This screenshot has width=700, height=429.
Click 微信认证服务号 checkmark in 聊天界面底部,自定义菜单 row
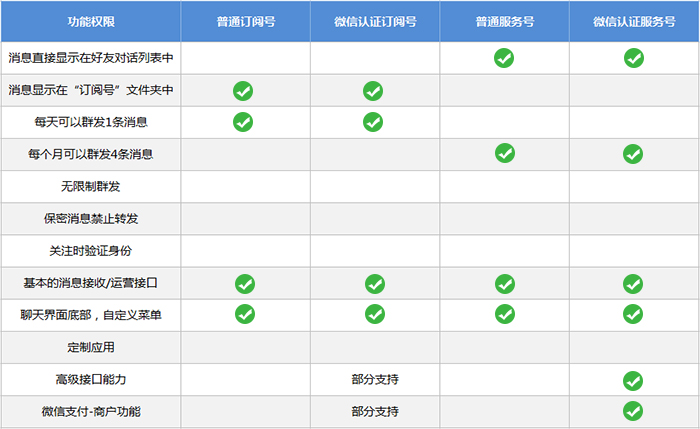[633, 314]
